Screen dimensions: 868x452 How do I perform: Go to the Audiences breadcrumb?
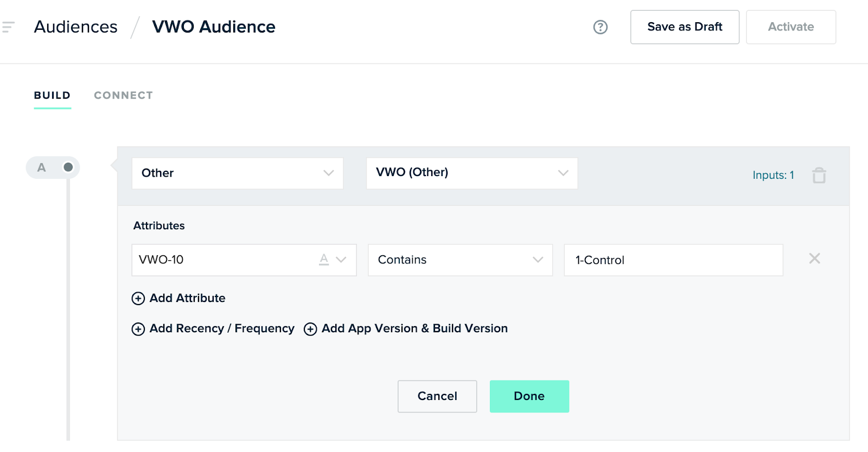(x=75, y=27)
